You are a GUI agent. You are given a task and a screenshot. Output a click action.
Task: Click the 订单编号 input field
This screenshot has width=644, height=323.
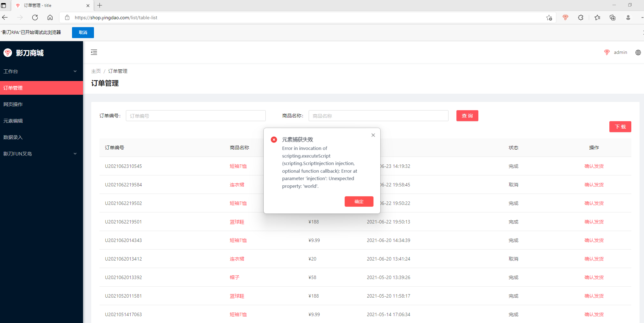click(x=196, y=116)
